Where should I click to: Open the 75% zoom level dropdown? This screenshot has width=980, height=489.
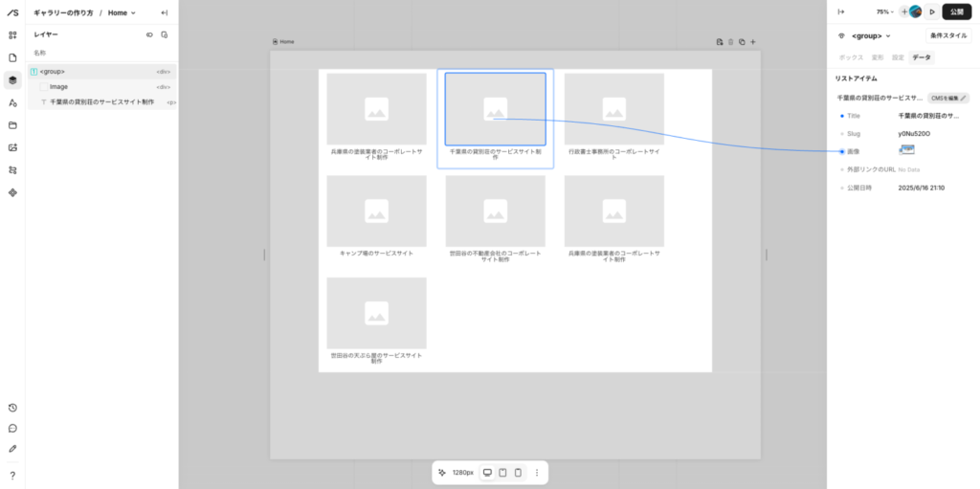tap(885, 11)
